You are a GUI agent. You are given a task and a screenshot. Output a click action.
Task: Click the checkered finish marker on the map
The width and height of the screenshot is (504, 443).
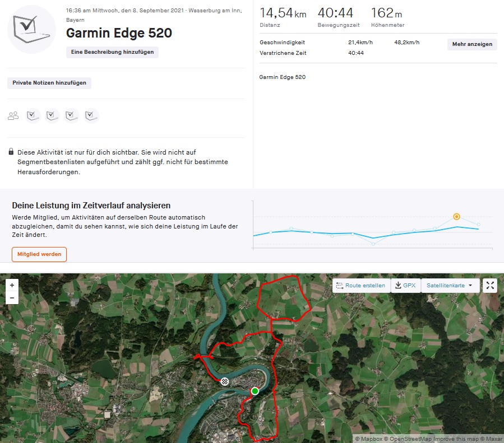pos(225,381)
